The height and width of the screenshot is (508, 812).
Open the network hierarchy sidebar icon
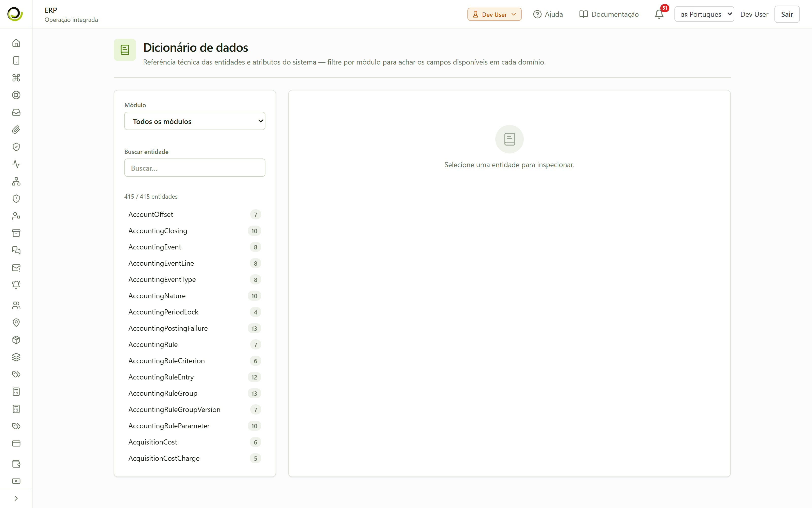click(16, 181)
